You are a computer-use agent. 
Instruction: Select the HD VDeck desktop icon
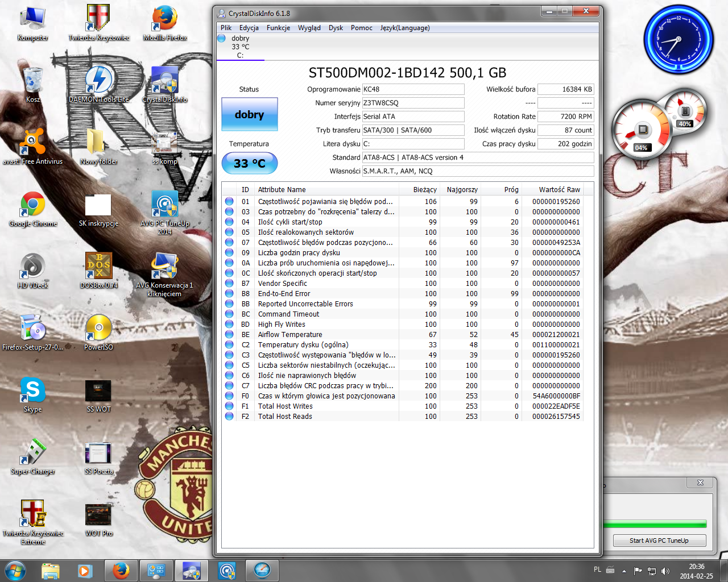point(33,271)
